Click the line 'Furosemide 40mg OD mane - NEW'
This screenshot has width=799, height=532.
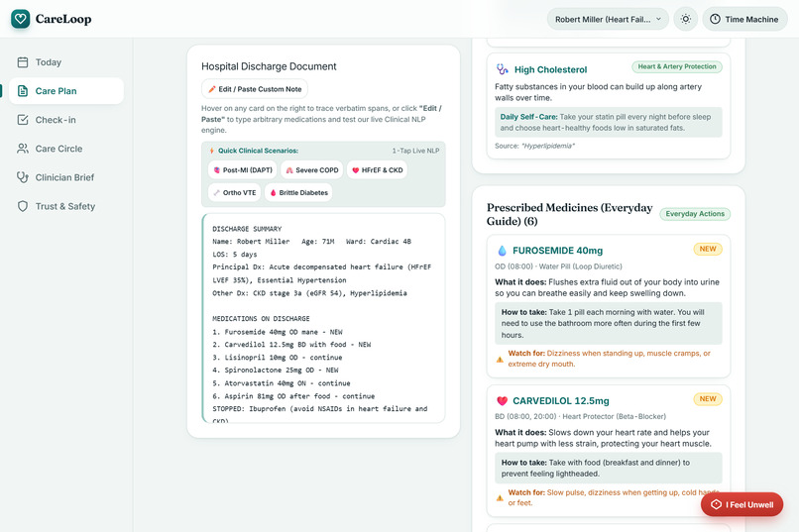278,332
